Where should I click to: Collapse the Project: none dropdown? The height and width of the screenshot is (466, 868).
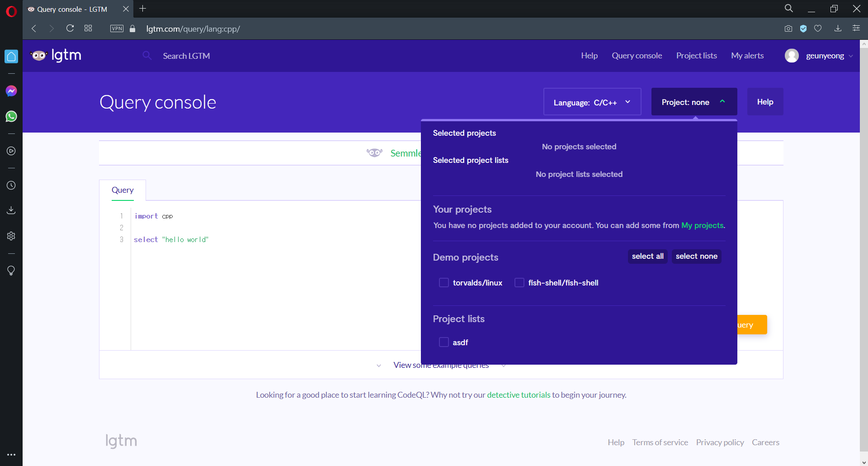point(694,102)
